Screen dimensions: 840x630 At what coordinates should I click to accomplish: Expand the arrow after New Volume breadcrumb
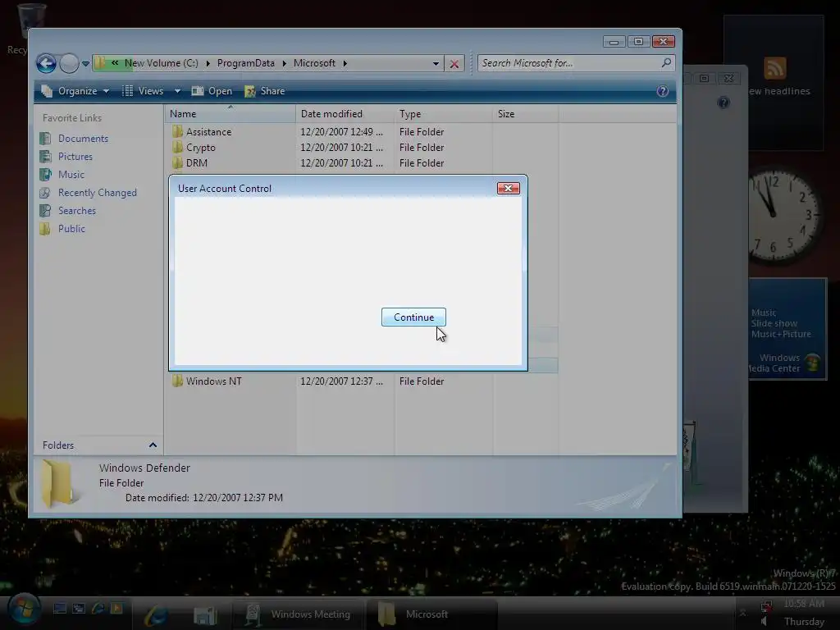pyautogui.click(x=208, y=63)
